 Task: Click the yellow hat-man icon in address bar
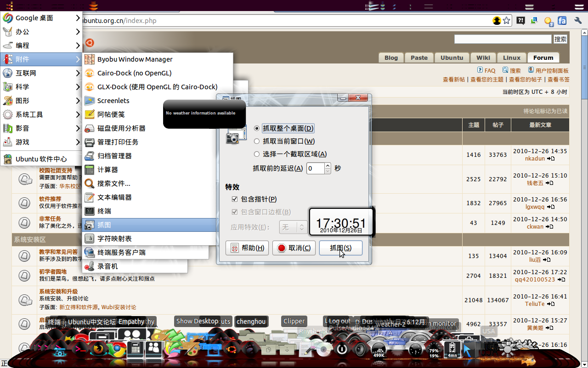point(497,21)
